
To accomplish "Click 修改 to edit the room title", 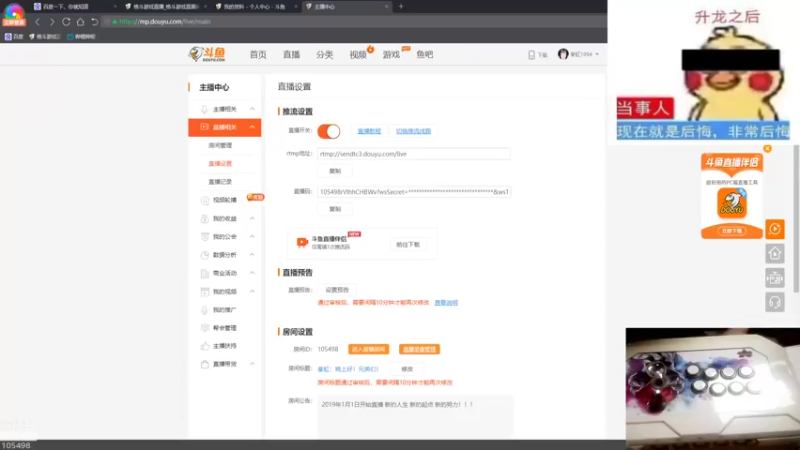I will pyautogui.click(x=407, y=369).
